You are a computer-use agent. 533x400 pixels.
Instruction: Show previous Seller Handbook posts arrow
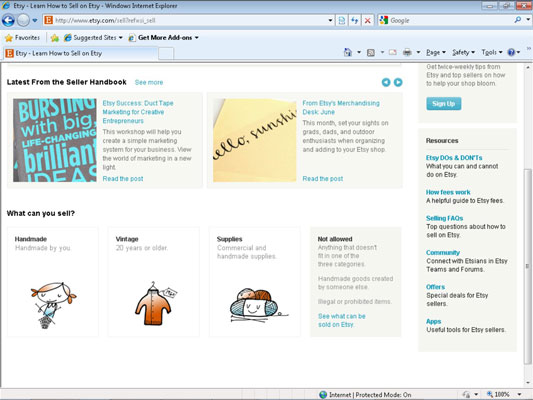(x=386, y=82)
